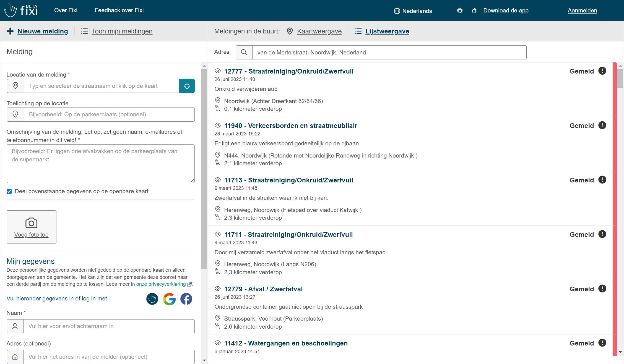Log in with Facebook icon
624x364 pixels.
coord(186,299)
